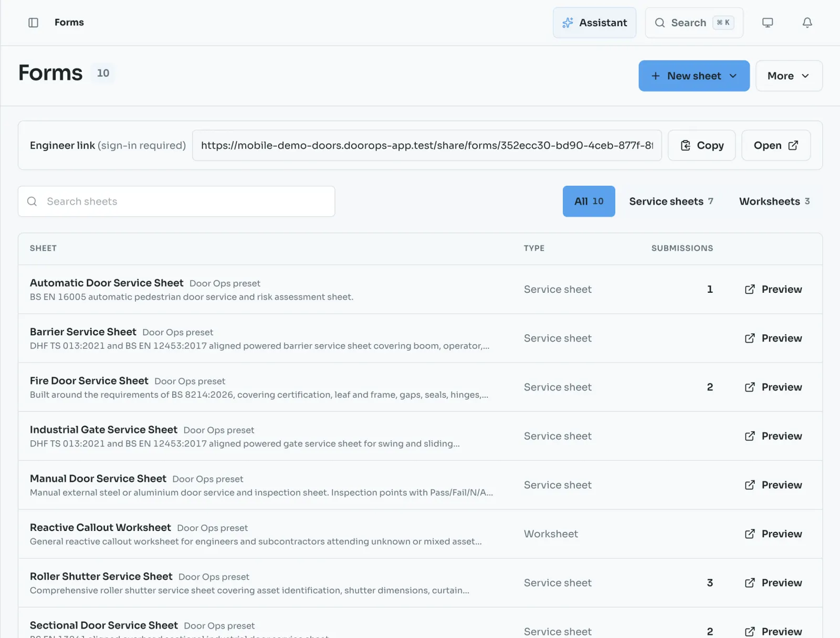840x638 pixels.
Task: Switch to the Service sheets tab
Action: pos(671,201)
